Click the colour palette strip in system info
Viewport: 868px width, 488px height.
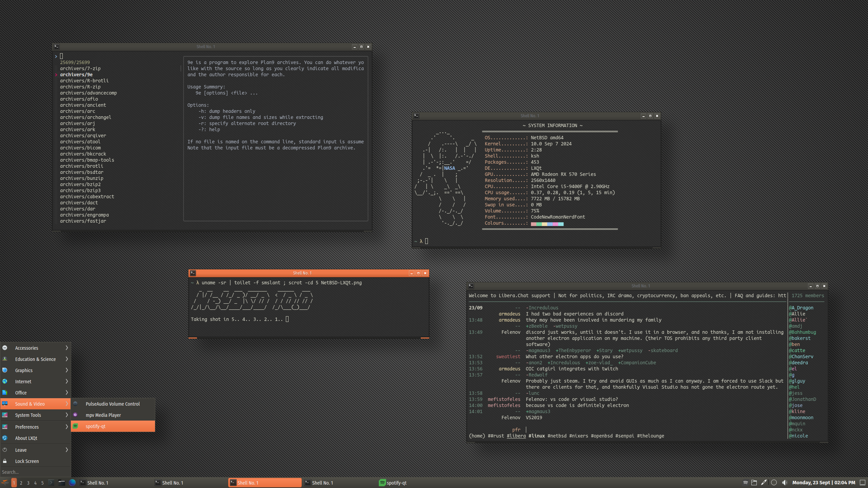pyautogui.click(x=547, y=224)
